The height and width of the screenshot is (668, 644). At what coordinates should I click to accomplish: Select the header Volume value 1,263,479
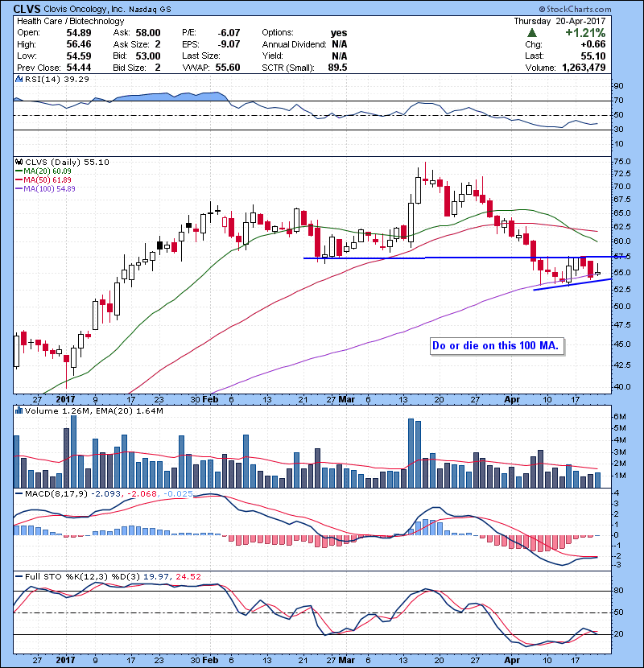point(584,68)
